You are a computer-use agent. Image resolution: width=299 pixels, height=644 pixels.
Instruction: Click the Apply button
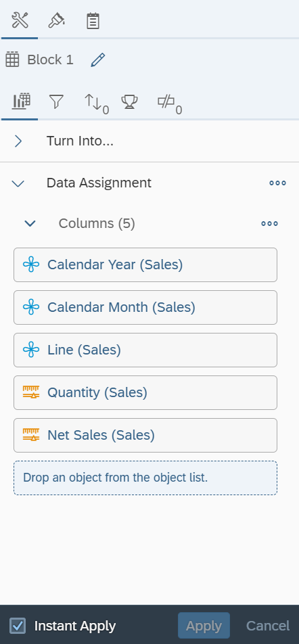tap(204, 626)
